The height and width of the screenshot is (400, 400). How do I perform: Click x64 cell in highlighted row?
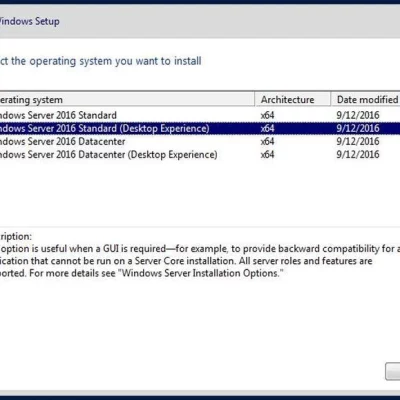(267, 128)
